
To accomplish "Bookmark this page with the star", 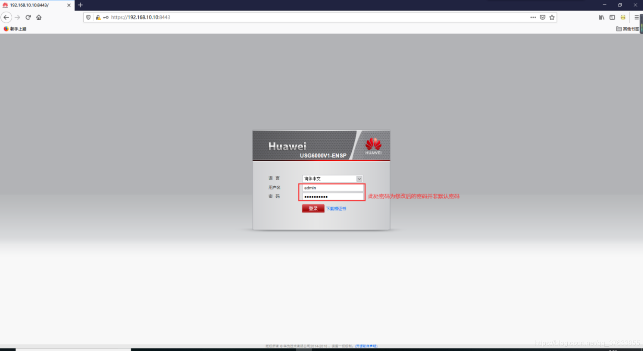I will point(552,17).
